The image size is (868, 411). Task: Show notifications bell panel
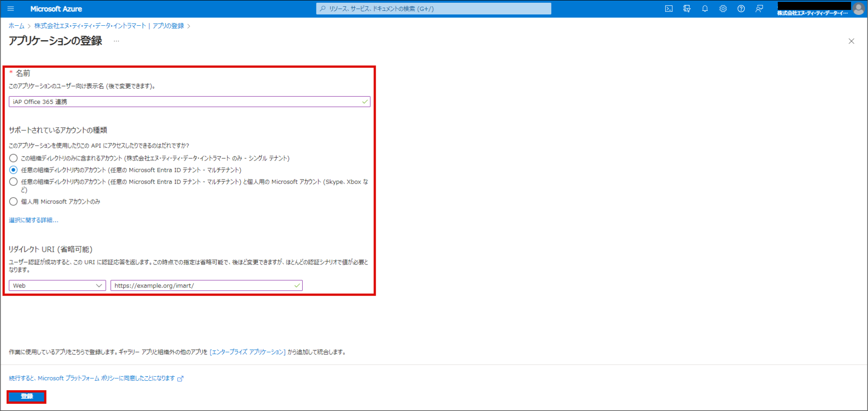tap(705, 9)
